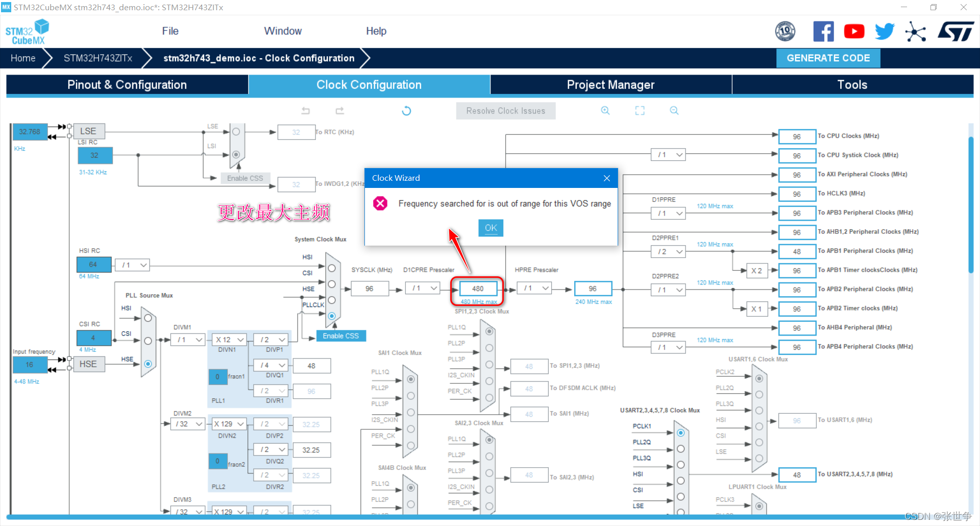Open the HSI RC divider dropdown

tap(132, 265)
